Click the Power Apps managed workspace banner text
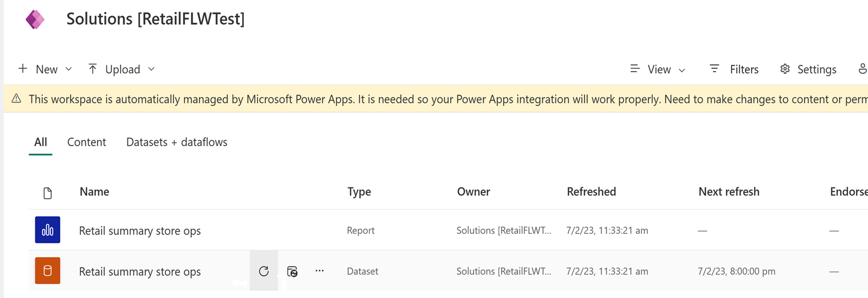 point(448,99)
